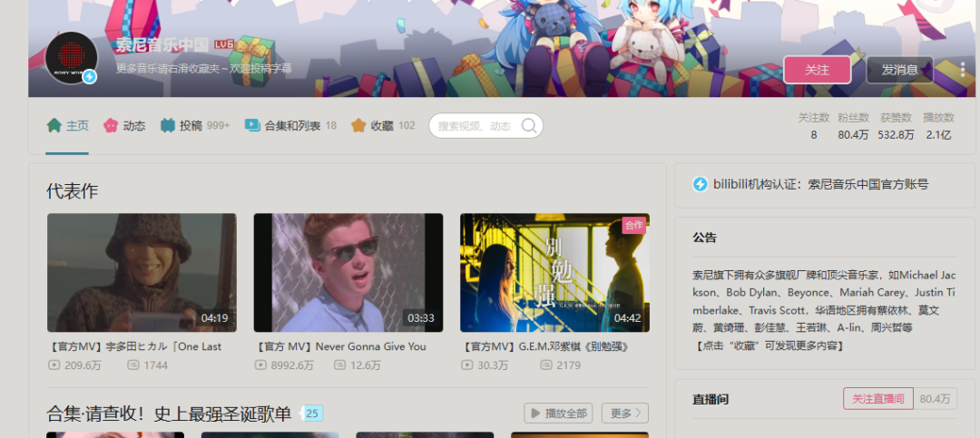Open the G.E.M.邓紫棋 别勉强 thumbnail
The height and width of the screenshot is (438, 980).
pos(555,272)
